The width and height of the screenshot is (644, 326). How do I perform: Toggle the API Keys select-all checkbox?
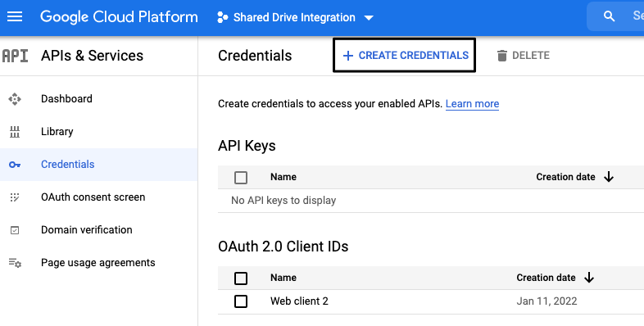(241, 178)
